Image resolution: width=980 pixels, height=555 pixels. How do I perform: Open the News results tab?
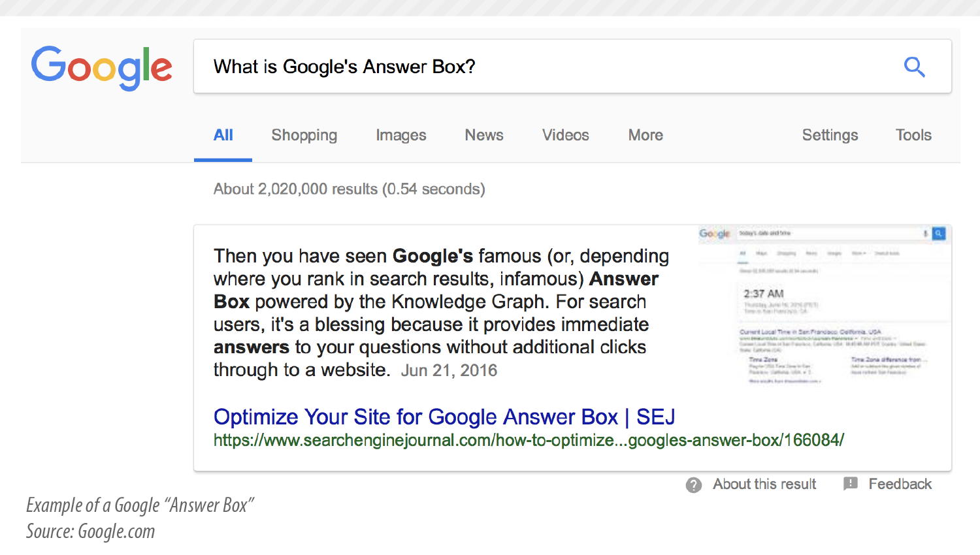pyautogui.click(x=484, y=135)
